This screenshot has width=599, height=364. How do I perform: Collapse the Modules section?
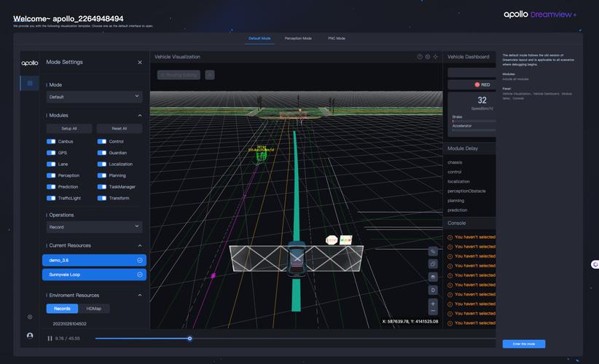tap(140, 115)
